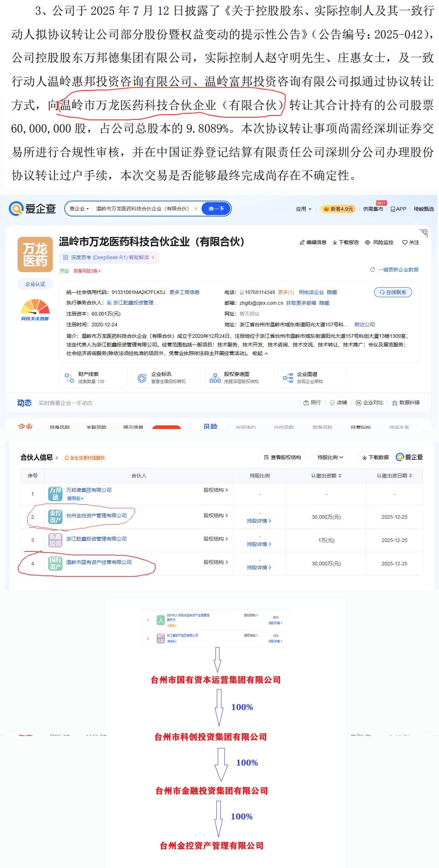Click the 店铺 shop icon

pyautogui.click(x=332, y=403)
